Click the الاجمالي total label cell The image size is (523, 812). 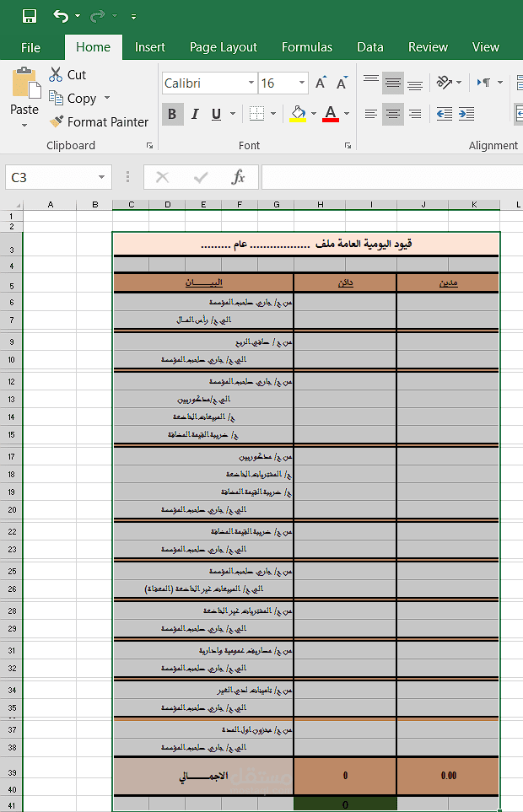pos(203,776)
